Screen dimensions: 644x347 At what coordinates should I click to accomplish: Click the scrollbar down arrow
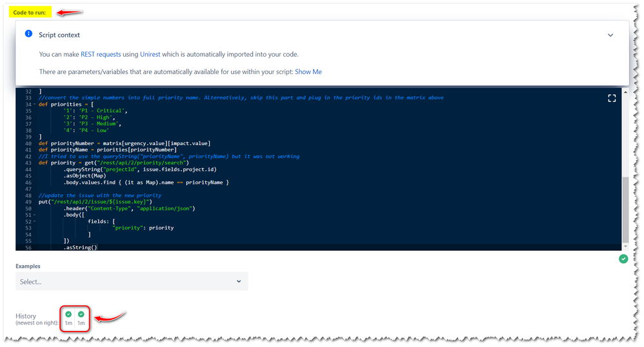pyautogui.click(x=625, y=246)
